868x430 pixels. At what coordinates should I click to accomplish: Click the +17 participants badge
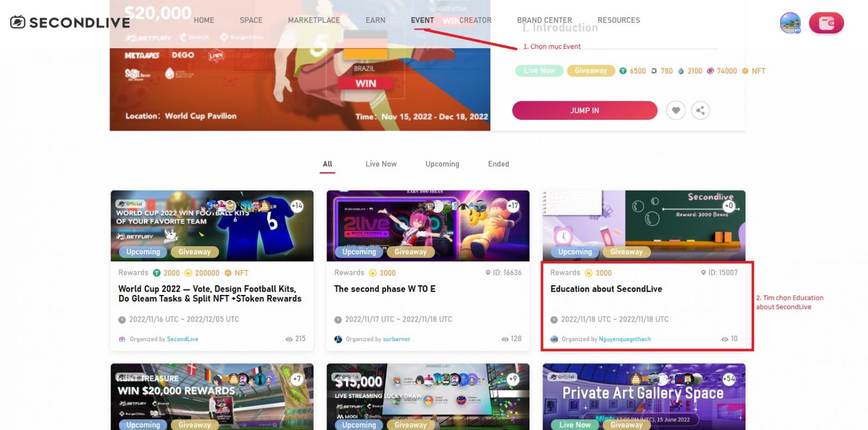[513, 206]
